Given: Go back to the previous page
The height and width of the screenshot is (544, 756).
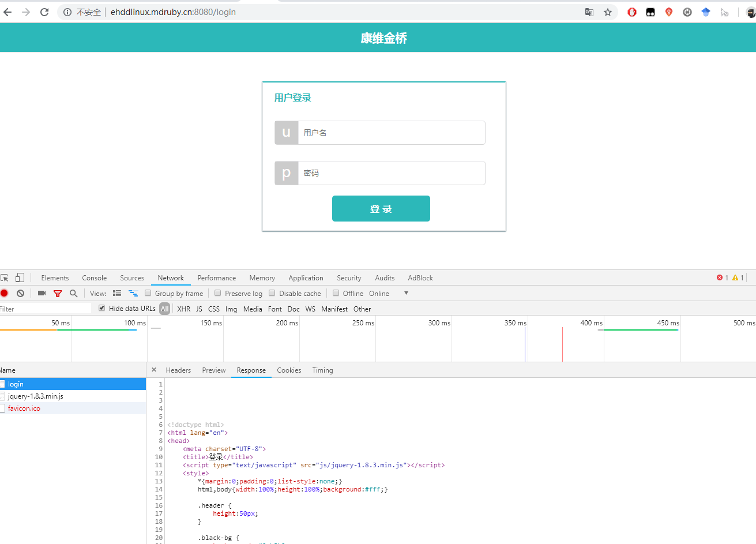Looking at the screenshot, I should [7, 12].
